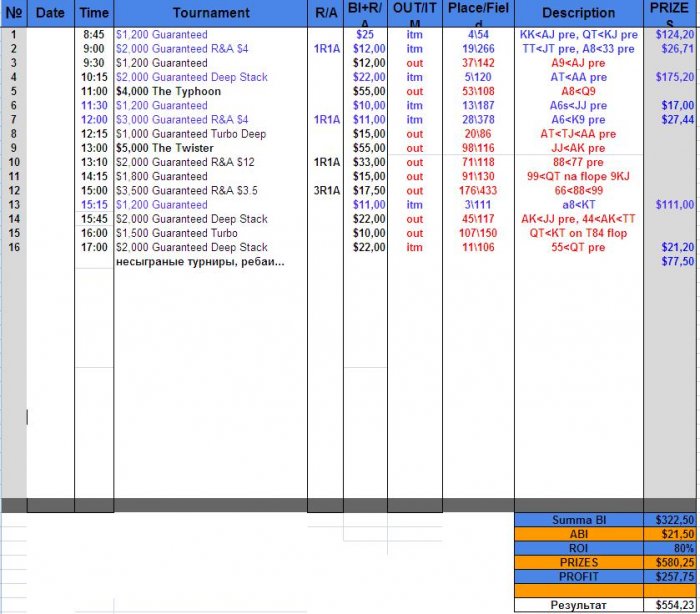Screen dimensions: 700x614
Task: Click the ABI label cell
Action: tap(579, 534)
